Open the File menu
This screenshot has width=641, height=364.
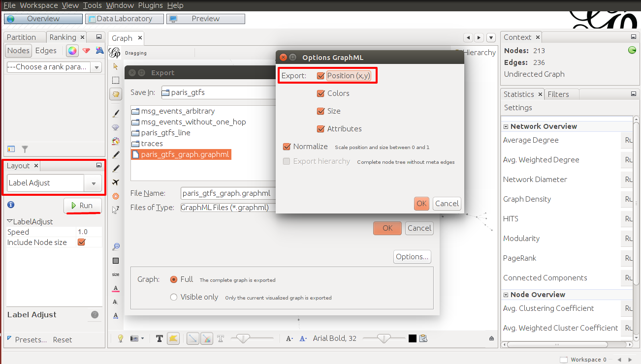(x=9, y=5)
